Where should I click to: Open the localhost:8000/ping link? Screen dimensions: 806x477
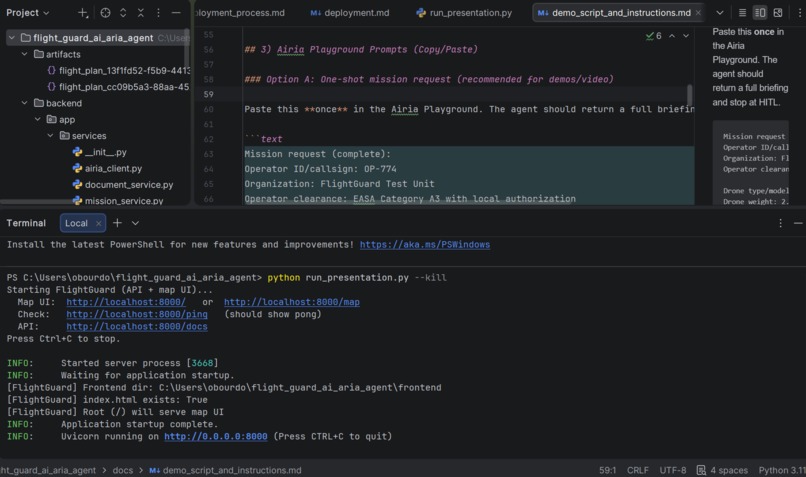[137, 314]
